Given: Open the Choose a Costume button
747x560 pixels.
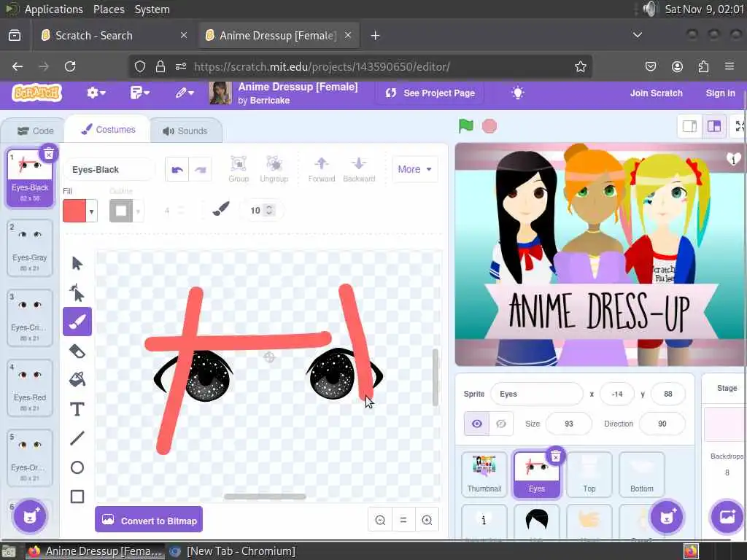Looking at the screenshot, I should click(x=29, y=517).
